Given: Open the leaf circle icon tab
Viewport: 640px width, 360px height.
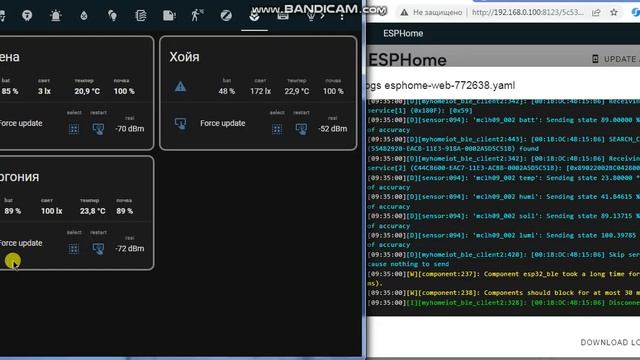Looking at the screenshot, I should 226,16.
